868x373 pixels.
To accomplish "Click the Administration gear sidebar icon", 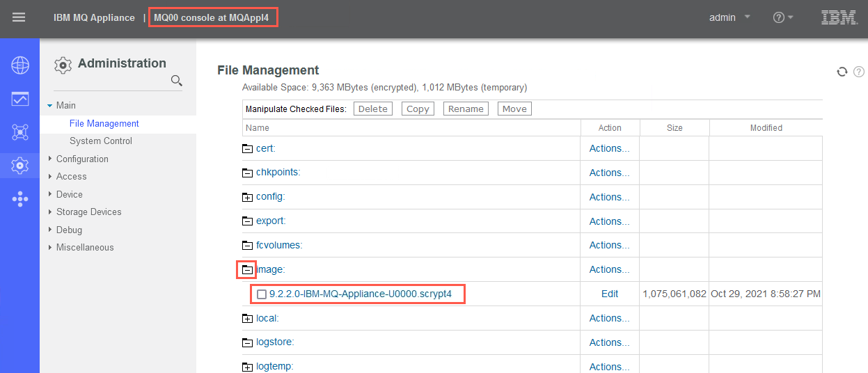I will click(20, 165).
